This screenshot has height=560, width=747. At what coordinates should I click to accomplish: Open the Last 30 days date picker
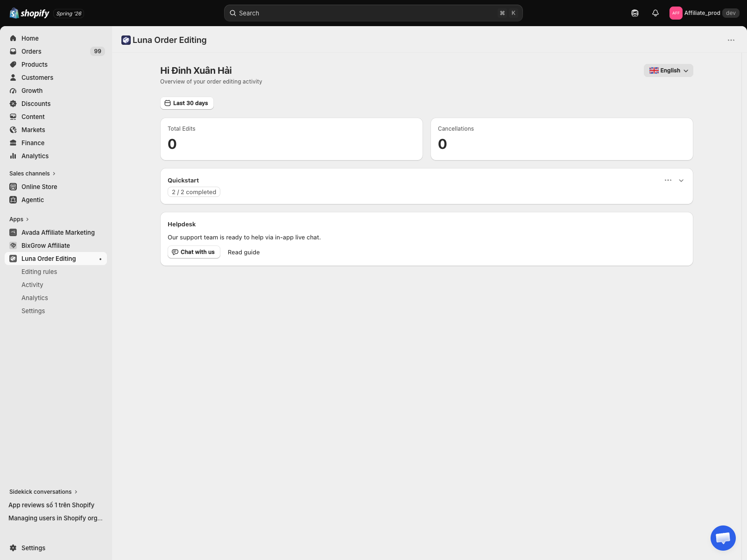click(187, 103)
